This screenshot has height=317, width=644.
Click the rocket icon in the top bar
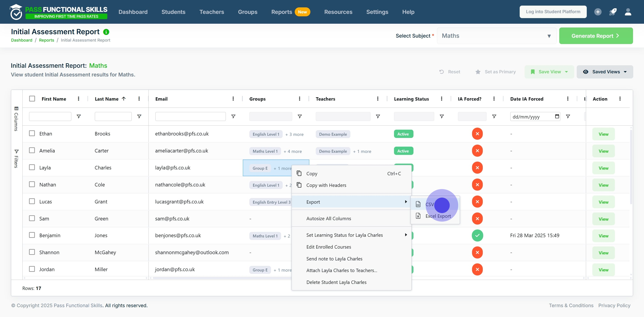point(613,12)
